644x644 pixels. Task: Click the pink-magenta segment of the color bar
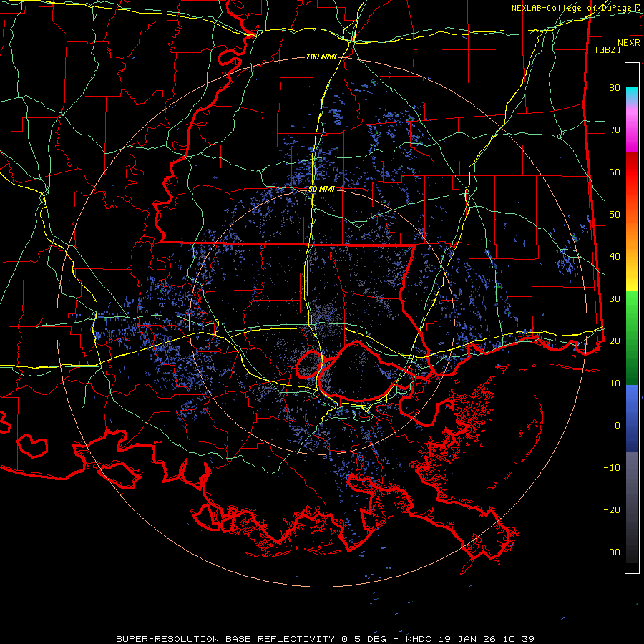point(632,130)
